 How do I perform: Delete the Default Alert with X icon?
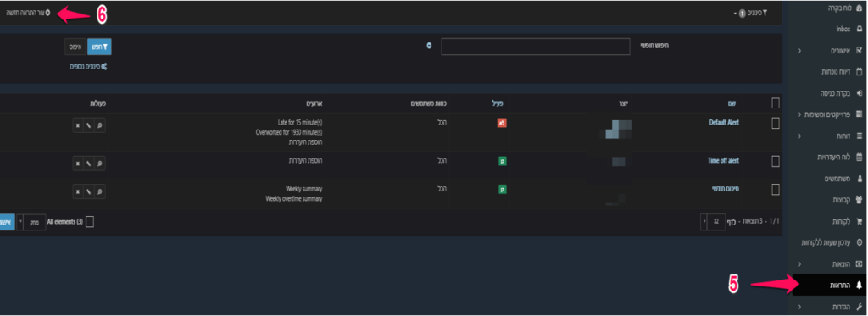coord(78,125)
